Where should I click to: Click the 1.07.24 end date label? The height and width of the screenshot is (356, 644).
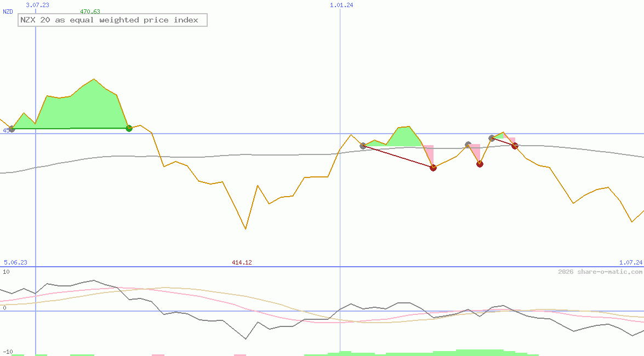pos(631,262)
